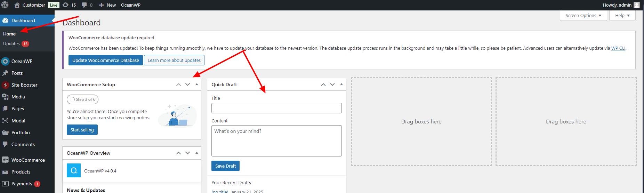Click the Comments speech bubble sidebar icon

pyautogui.click(x=5, y=144)
